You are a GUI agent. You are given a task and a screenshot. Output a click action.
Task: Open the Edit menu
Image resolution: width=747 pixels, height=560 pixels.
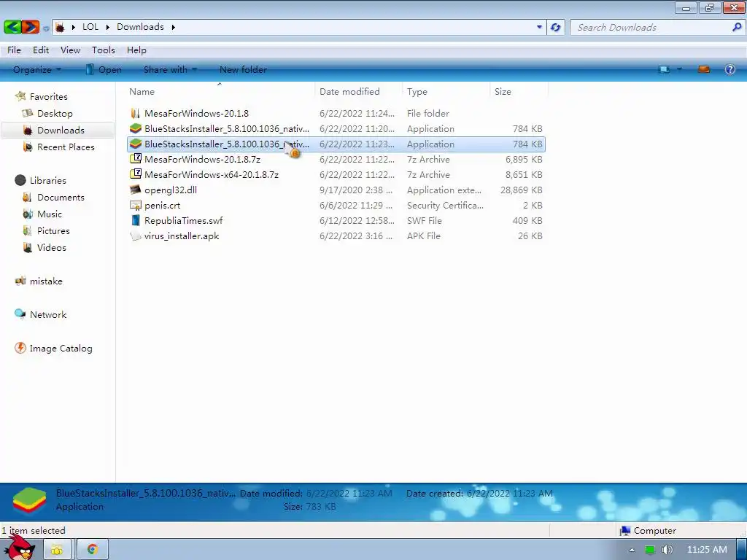tap(41, 50)
